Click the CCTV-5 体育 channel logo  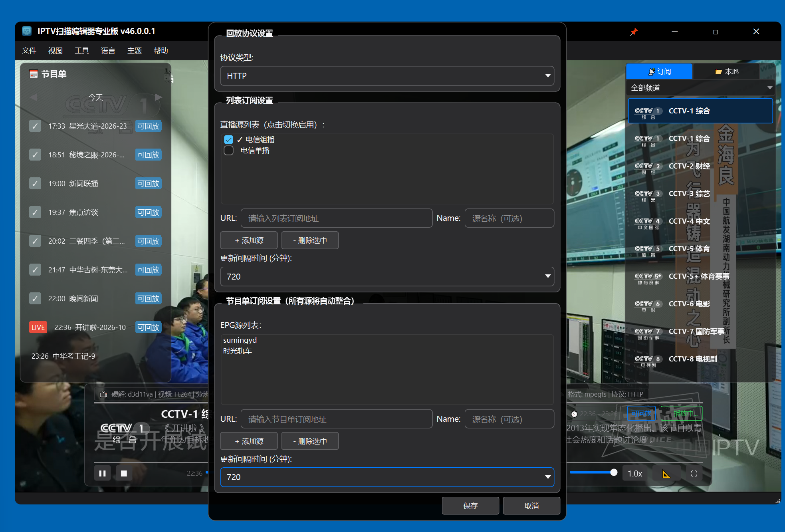tap(648, 251)
